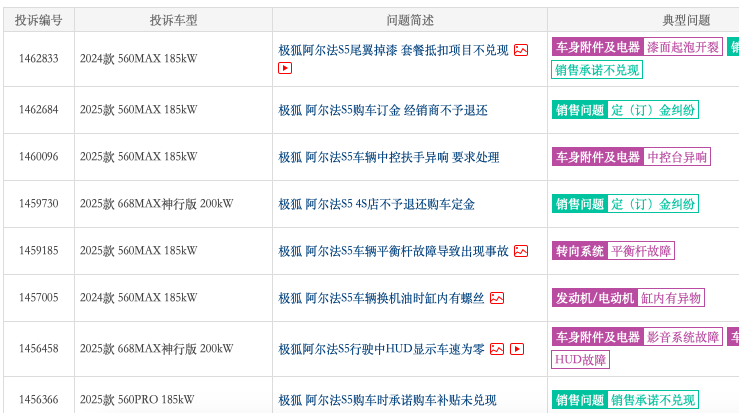Click 定（订）金纠纷 tag in row 1459730
Image resolution: width=739 pixels, height=413 pixels.
653,204
